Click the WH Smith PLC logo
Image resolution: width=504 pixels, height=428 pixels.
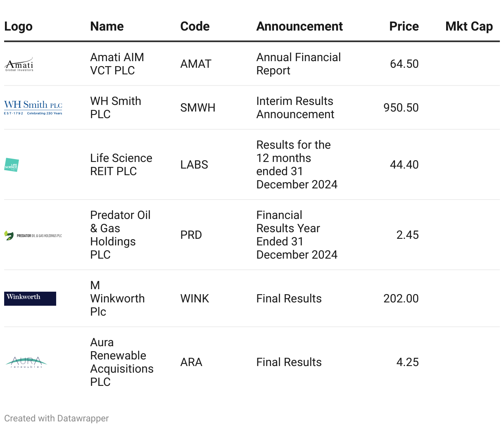coord(33,107)
